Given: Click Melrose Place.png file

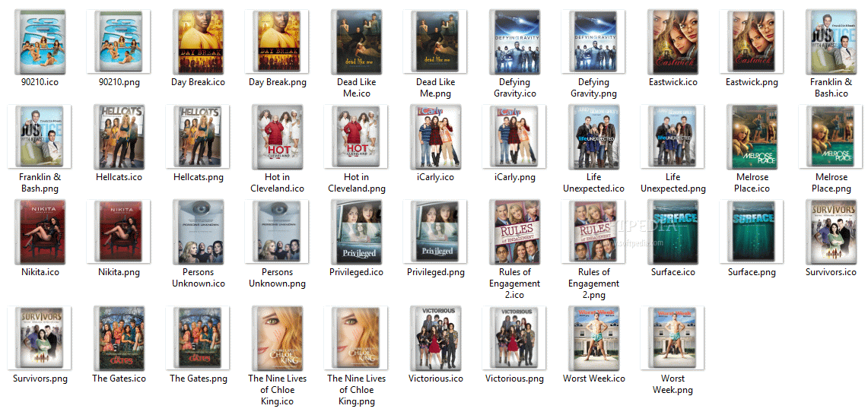Looking at the screenshot, I should pos(831,137).
